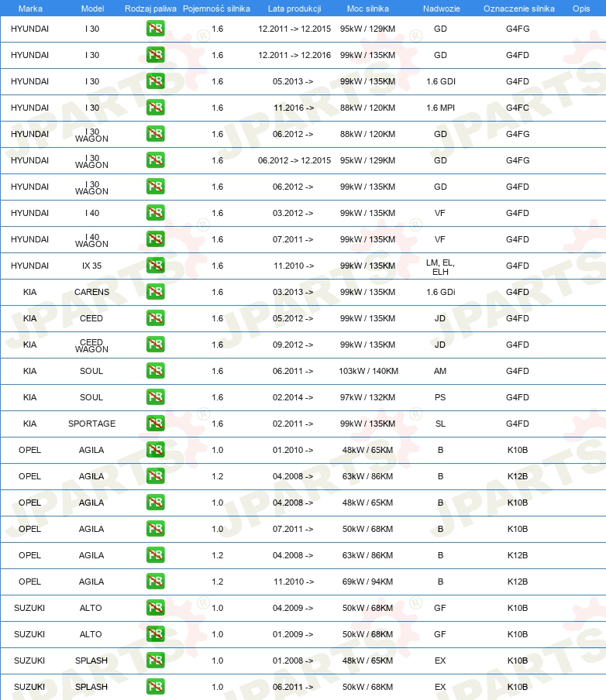Select the fuel icon in the 140KM SOUL row
This screenshot has height=700, width=606.
155,371
